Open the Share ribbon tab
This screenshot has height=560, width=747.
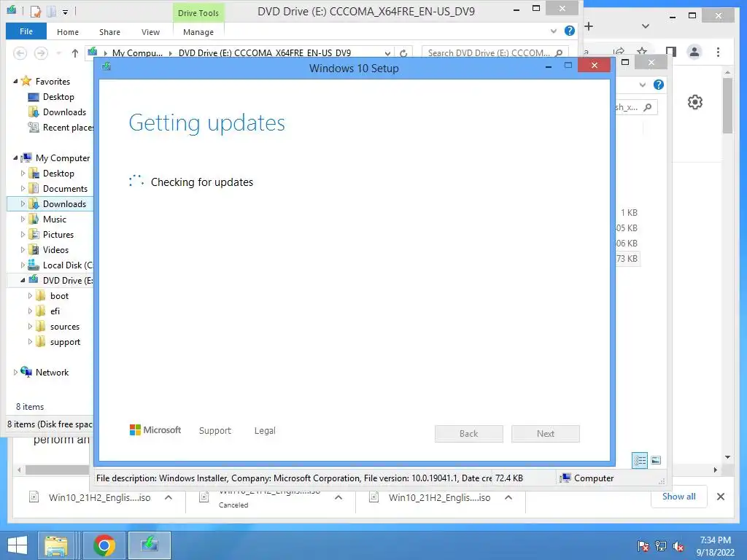click(109, 32)
